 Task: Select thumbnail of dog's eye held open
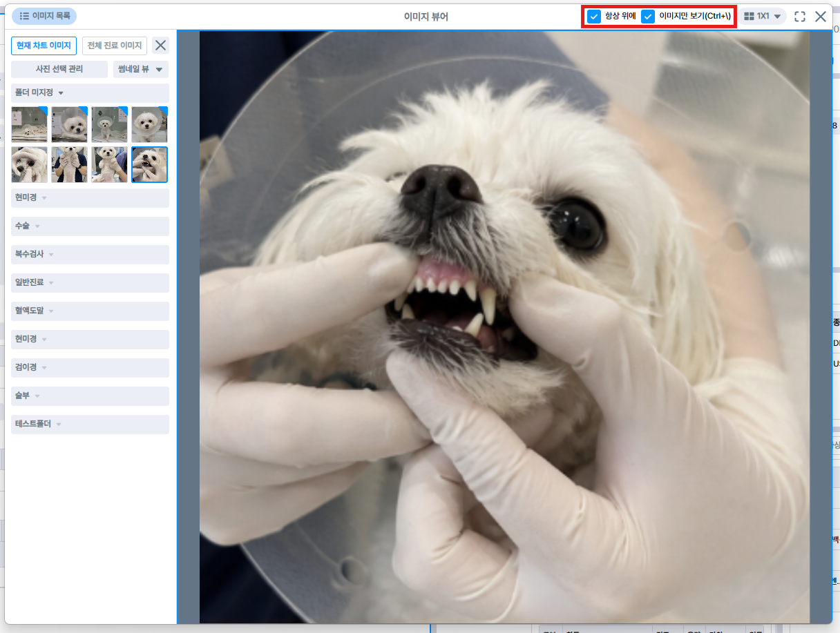(x=30, y=164)
